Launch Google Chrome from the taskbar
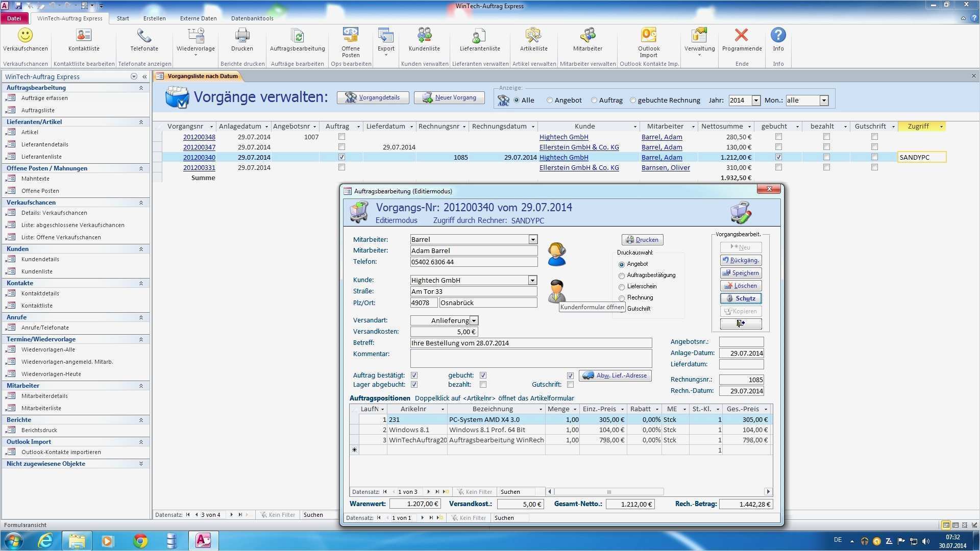This screenshot has height=551, width=980. coord(140,541)
